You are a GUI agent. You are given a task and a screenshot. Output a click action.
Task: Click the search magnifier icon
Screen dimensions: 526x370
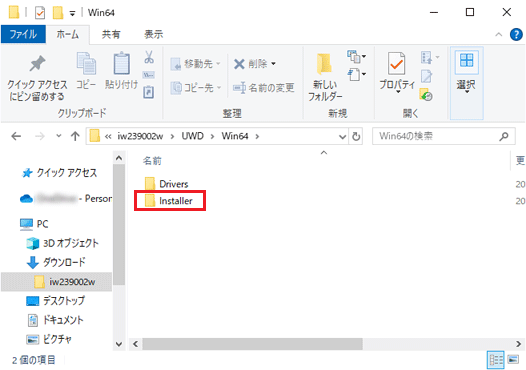[x=504, y=136]
